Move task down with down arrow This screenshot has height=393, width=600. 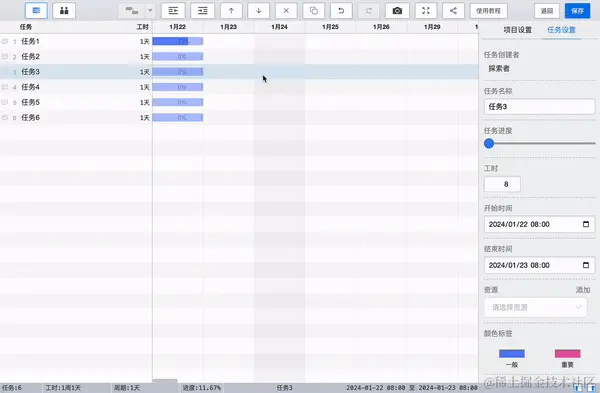[x=259, y=11]
